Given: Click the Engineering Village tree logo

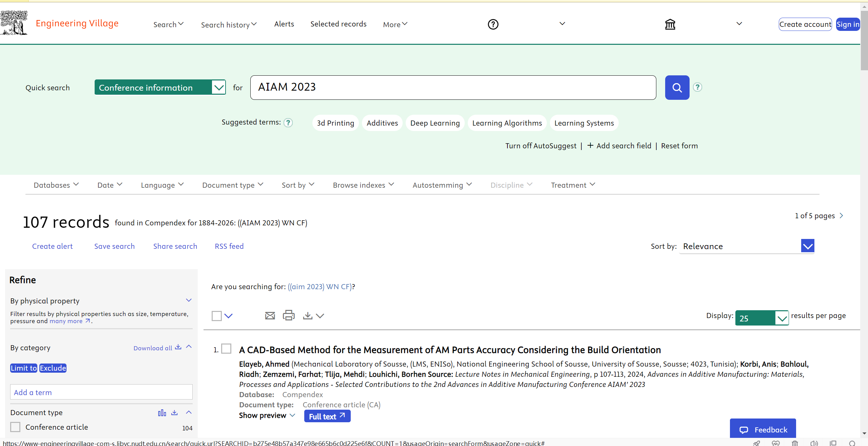Looking at the screenshot, I should [14, 23].
